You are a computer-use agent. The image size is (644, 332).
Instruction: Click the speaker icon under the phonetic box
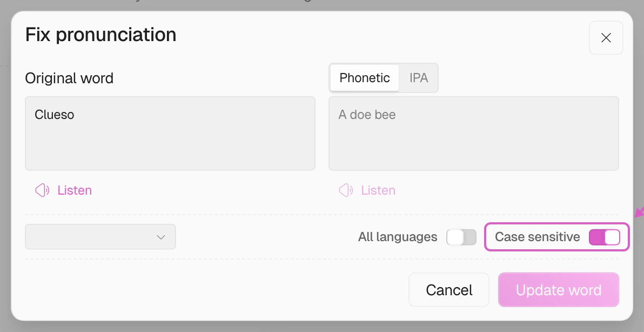click(x=346, y=190)
